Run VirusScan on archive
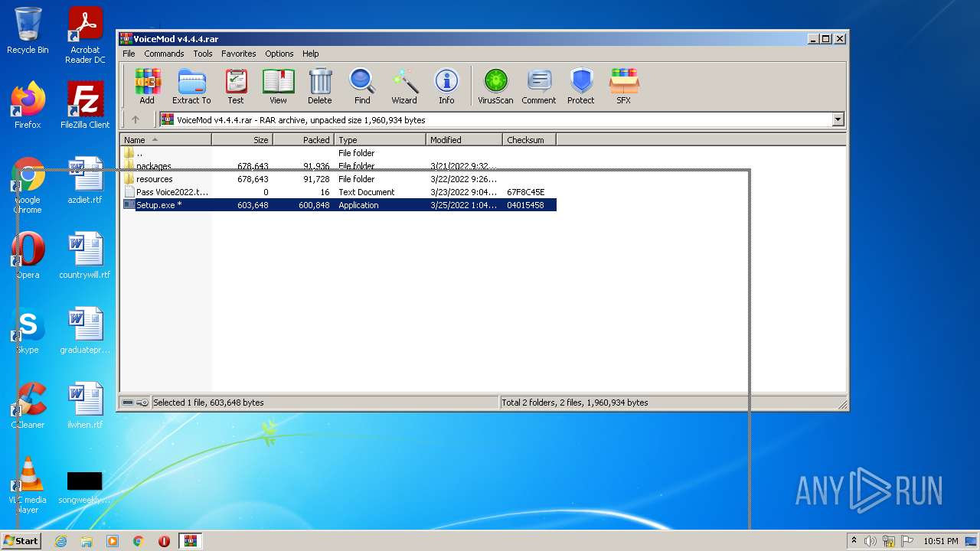 coord(495,86)
